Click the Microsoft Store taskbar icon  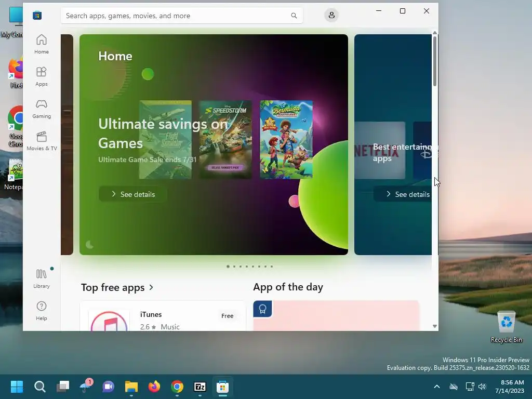(x=223, y=387)
